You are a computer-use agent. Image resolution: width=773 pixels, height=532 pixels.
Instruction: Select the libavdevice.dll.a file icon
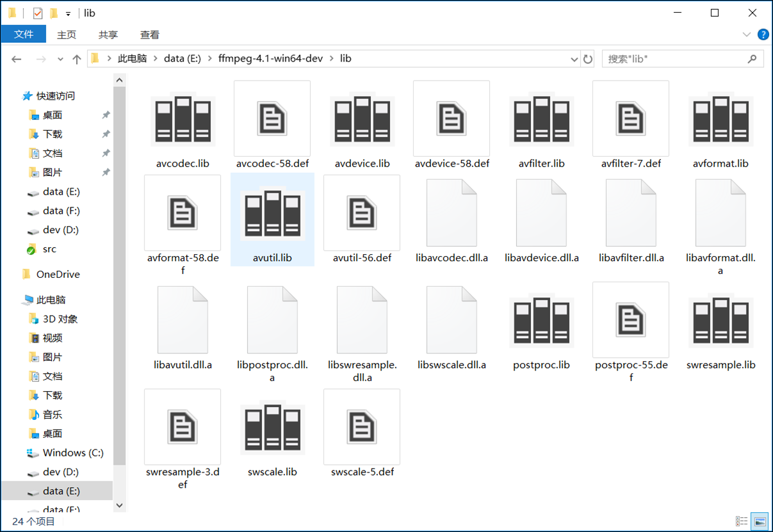point(541,213)
